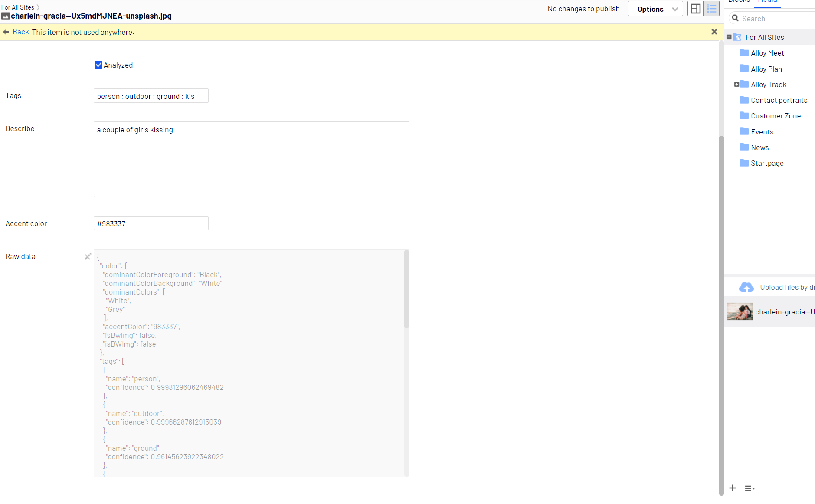Dismiss the yellow notification bar
Viewport: 815px width, 504px height.
[x=714, y=32]
